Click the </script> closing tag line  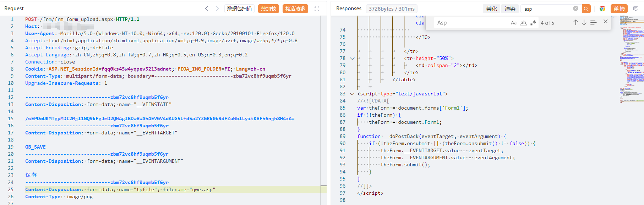tap(370, 193)
